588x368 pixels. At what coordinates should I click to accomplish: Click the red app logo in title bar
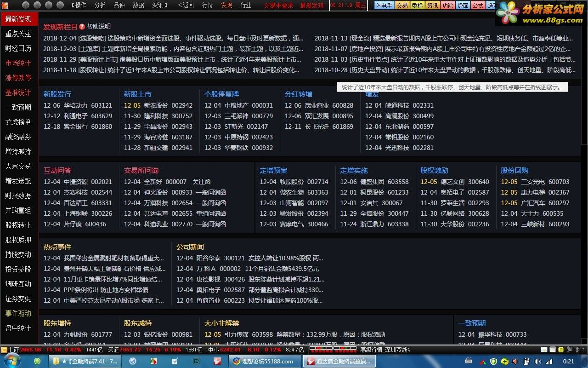pyautogui.click(x=5, y=5)
